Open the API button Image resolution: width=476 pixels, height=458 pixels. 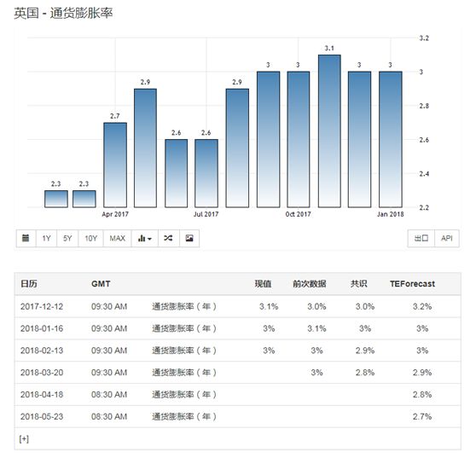(x=447, y=239)
